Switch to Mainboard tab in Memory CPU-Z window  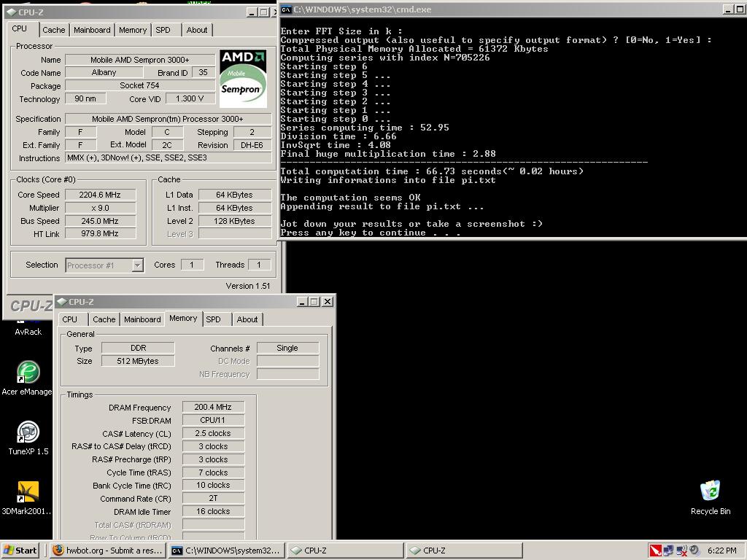pyautogui.click(x=142, y=319)
